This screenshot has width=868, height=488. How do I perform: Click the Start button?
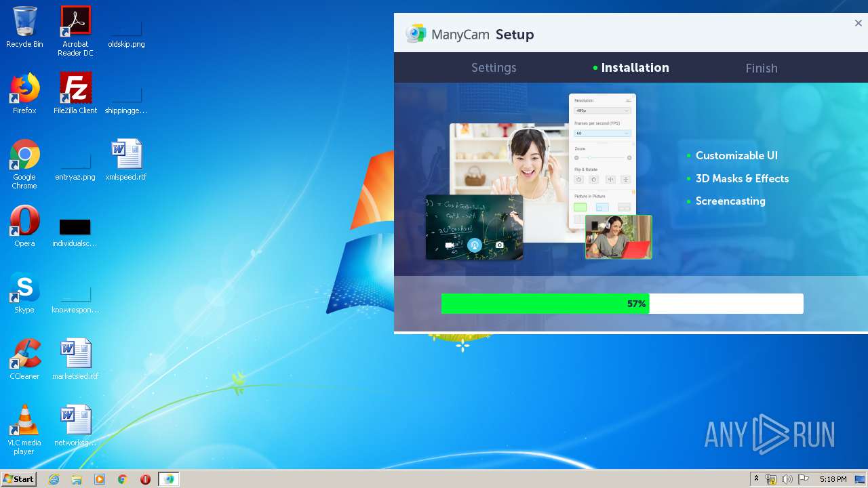pyautogui.click(x=19, y=479)
